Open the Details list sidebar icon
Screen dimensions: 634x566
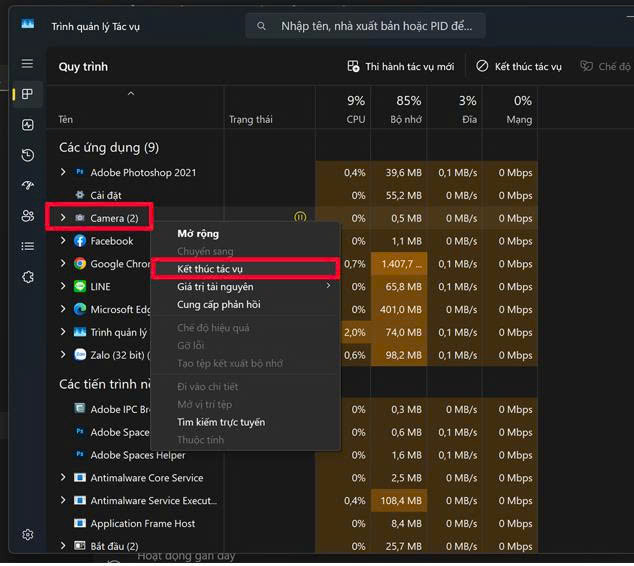(x=27, y=246)
